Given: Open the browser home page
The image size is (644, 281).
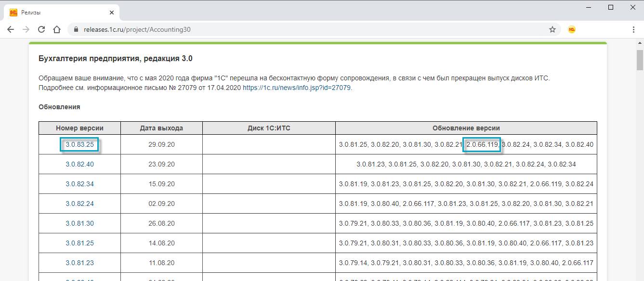Looking at the screenshot, I should click(x=57, y=29).
